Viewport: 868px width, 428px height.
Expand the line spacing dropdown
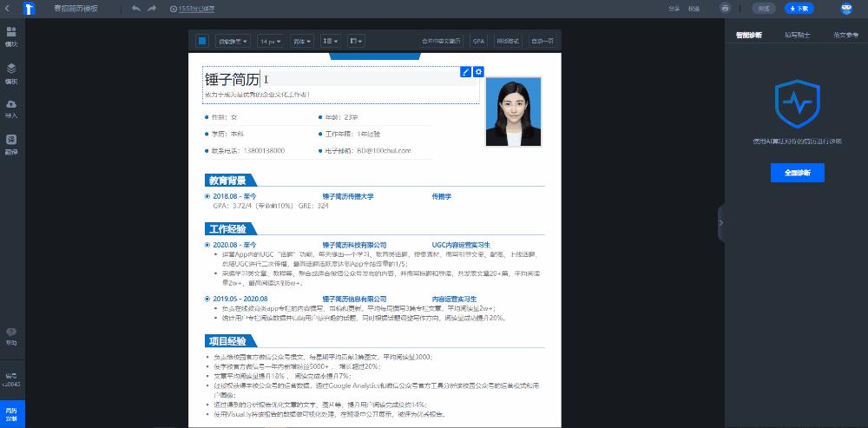(x=330, y=41)
